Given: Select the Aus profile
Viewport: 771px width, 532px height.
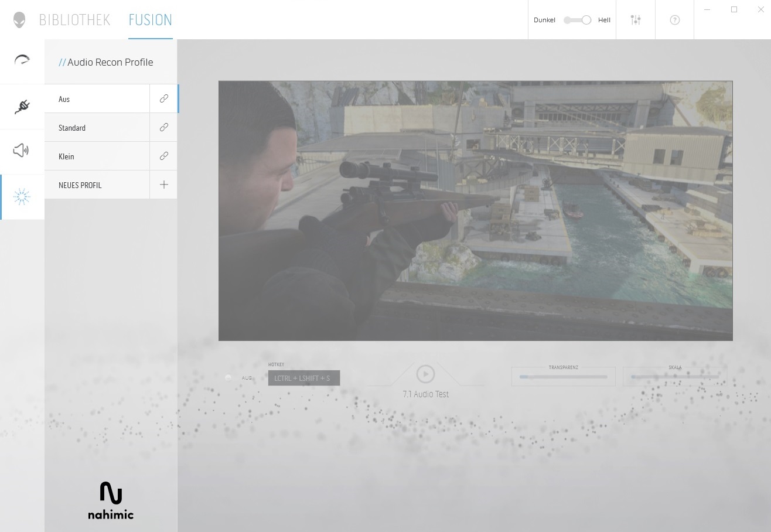Looking at the screenshot, I should coord(97,99).
